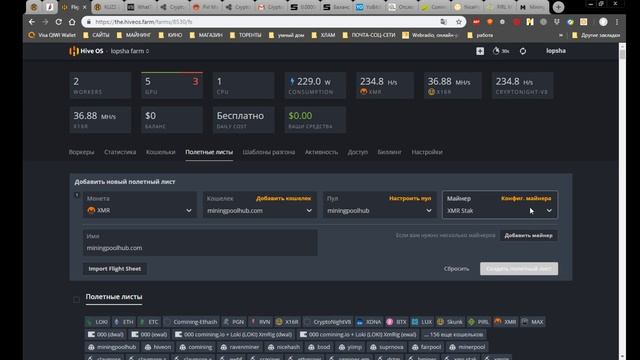This screenshot has height=360, width=640.
Task: Go back with browser back arrow
Action: coord(32,22)
